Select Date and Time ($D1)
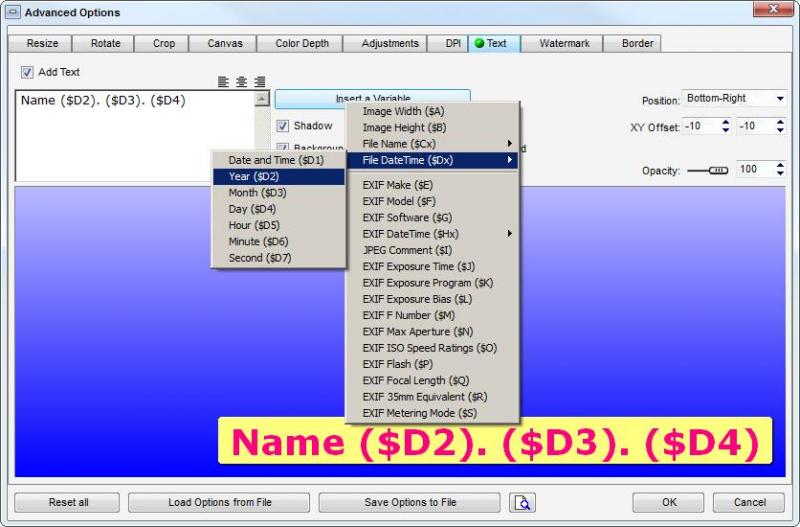800x527 pixels. (x=279, y=160)
